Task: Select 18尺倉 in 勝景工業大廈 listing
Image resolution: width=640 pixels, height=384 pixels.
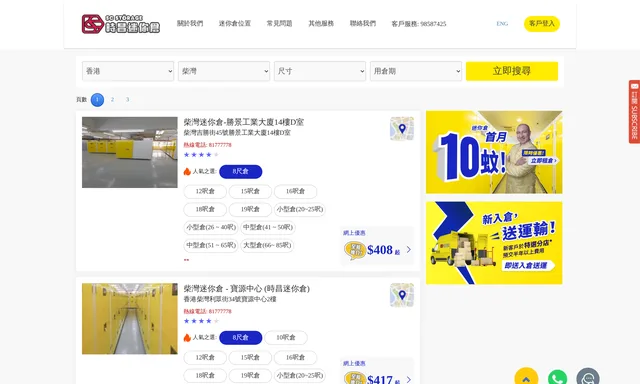Action: coord(205,209)
